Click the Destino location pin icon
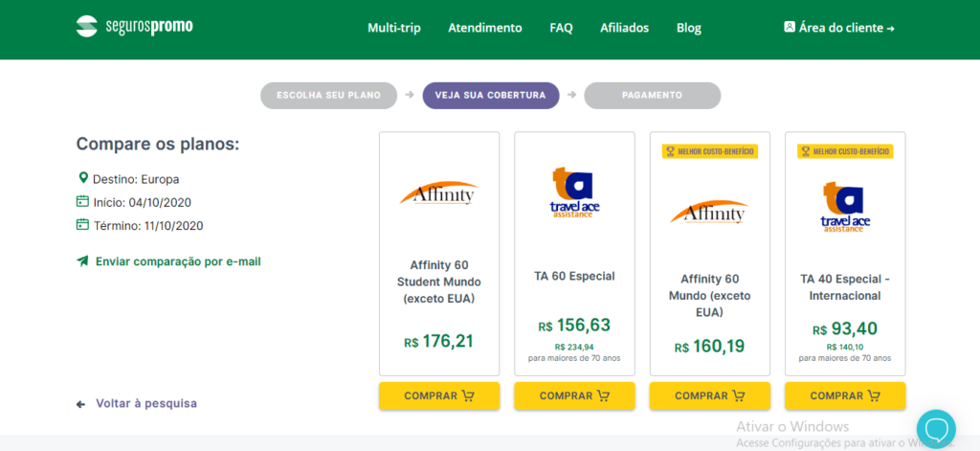This screenshot has width=980, height=451. pos(83,179)
